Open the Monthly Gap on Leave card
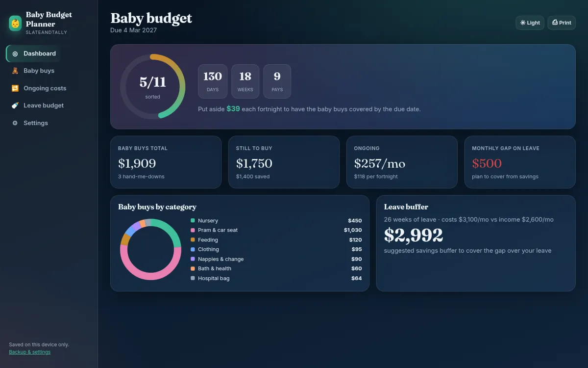This screenshot has width=588, height=368. [520, 162]
